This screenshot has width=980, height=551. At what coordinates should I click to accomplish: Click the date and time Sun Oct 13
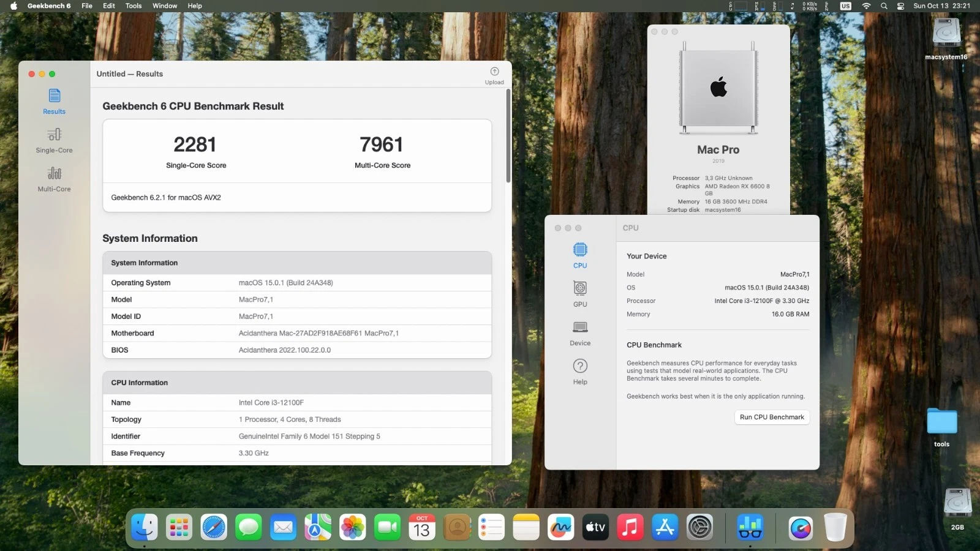(941, 6)
